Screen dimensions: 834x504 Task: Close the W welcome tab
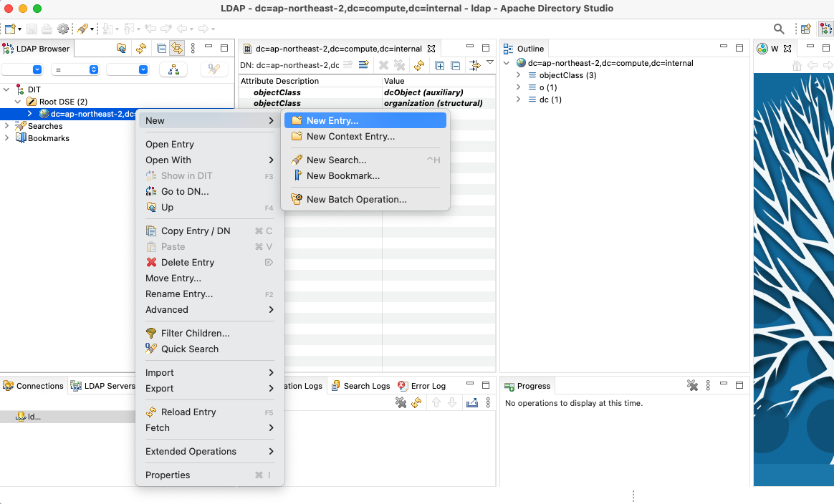click(x=787, y=49)
